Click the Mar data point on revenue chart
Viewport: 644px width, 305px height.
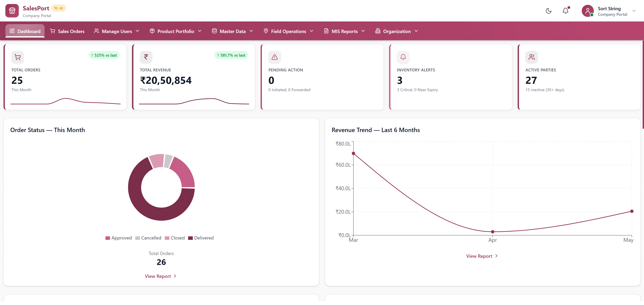[x=354, y=154]
